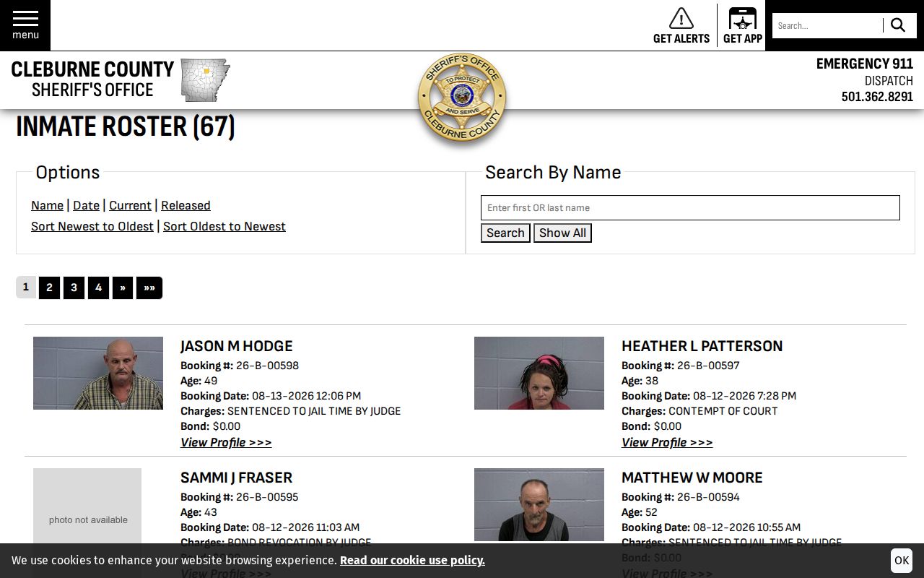924x578 pixels.
Task: Go to page 3 of roster
Action: pos(74,288)
